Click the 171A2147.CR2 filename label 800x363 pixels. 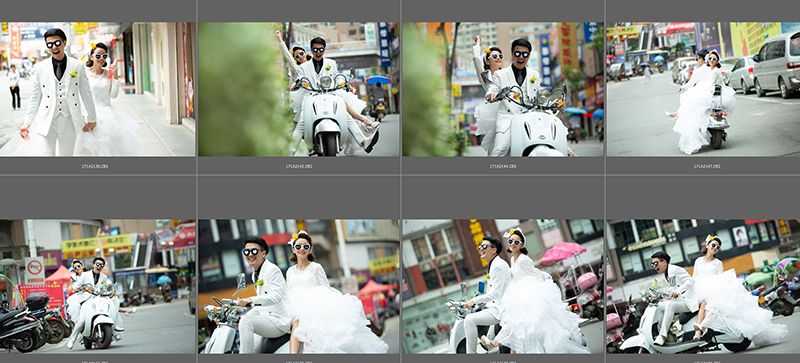tap(707, 166)
